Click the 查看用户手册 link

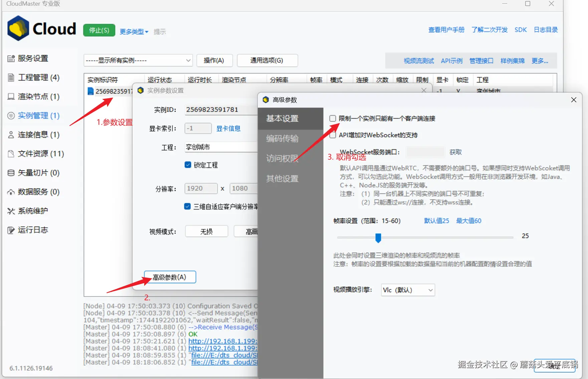(446, 30)
